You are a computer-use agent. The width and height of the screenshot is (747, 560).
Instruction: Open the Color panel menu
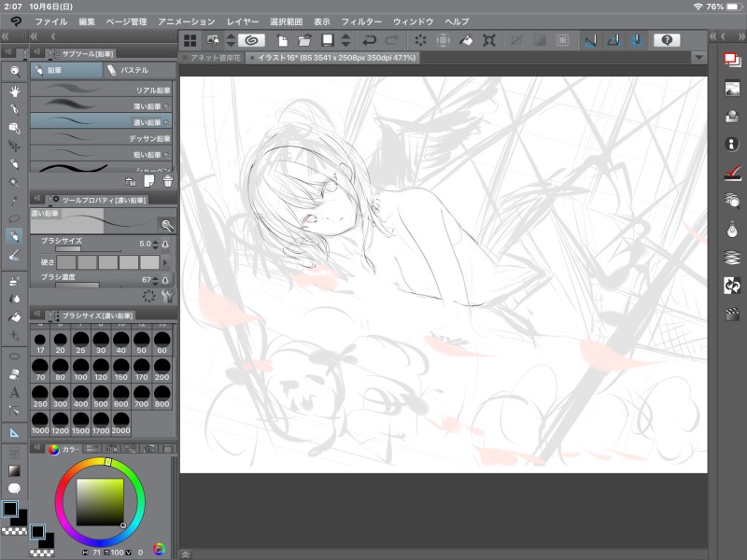[x=36, y=448]
